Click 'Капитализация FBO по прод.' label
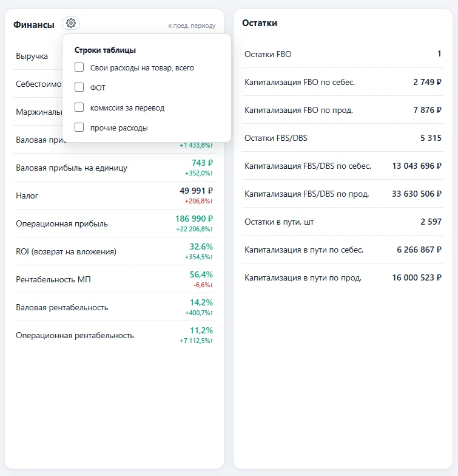This screenshot has height=476, width=458. tap(298, 110)
